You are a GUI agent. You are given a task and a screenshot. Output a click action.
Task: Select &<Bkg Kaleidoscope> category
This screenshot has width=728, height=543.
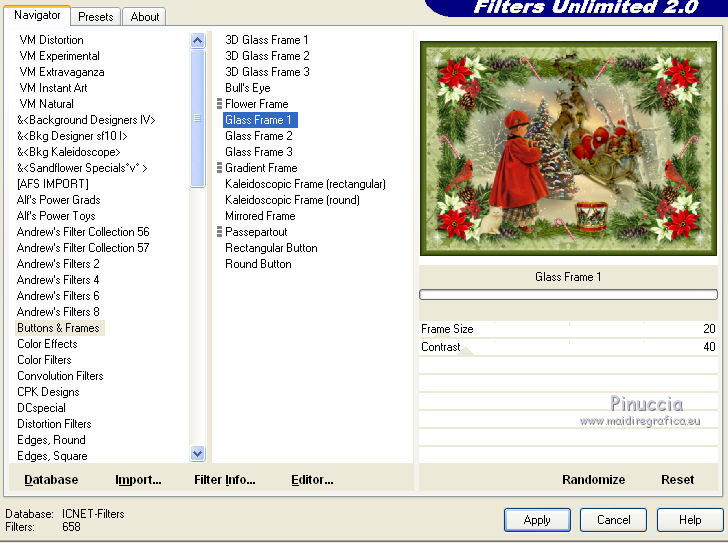pyautogui.click(x=69, y=152)
